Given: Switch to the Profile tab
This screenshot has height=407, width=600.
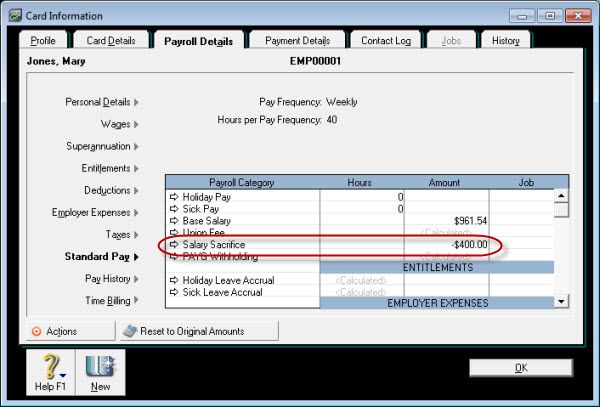Looking at the screenshot, I should click(43, 41).
